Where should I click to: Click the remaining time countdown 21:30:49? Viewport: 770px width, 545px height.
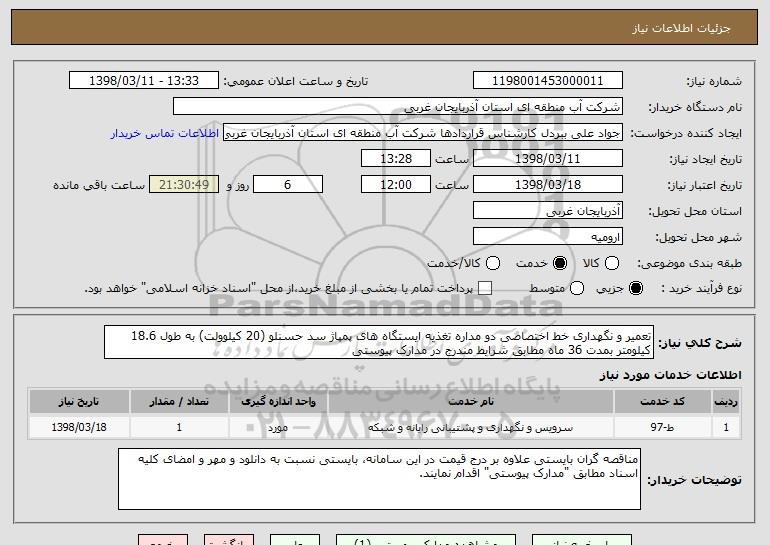[184, 185]
